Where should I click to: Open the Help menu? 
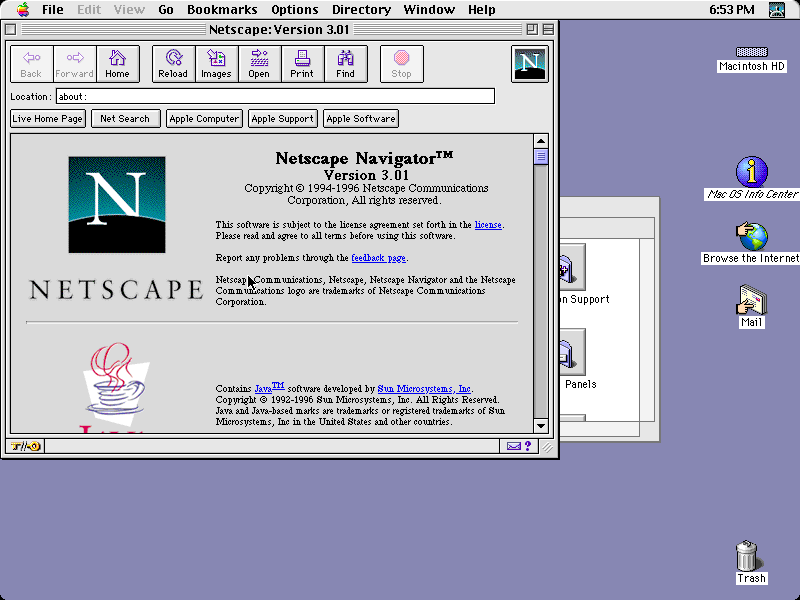click(482, 9)
